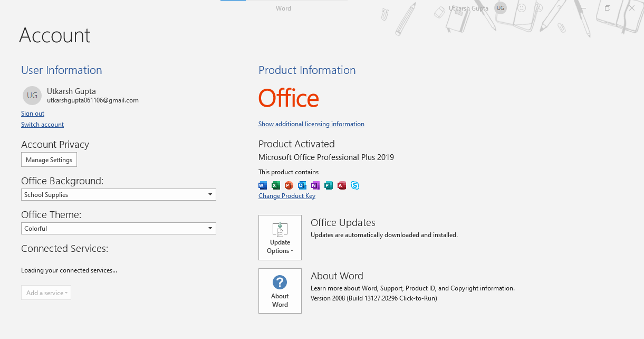The height and width of the screenshot is (339, 644).
Task: Click the Excel icon under product contents
Action: [x=275, y=185]
